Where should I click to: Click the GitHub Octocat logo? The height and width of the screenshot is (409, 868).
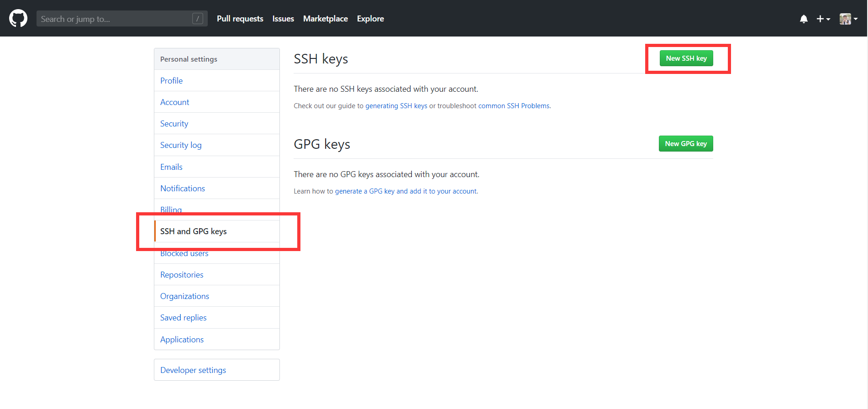tap(18, 19)
